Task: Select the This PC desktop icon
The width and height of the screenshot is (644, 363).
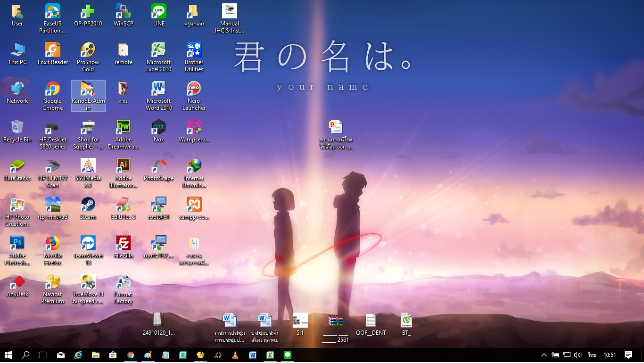Action: (x=17, y=54)
